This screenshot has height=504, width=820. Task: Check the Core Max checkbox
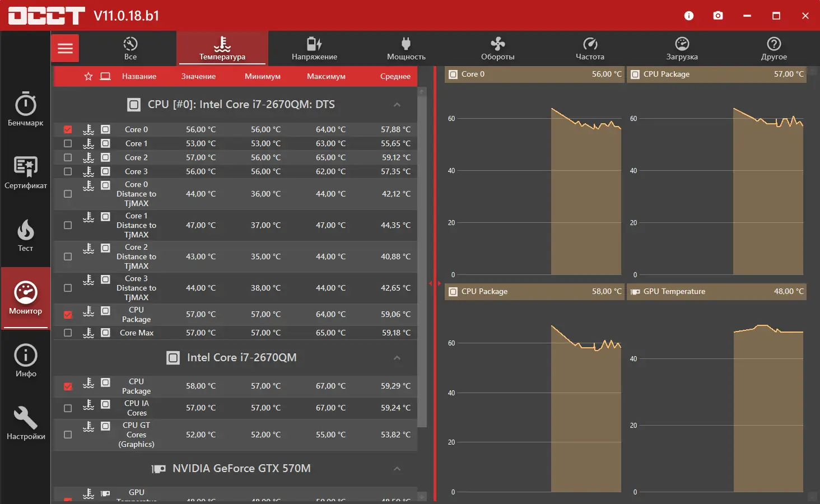click(x=68, y=333)
